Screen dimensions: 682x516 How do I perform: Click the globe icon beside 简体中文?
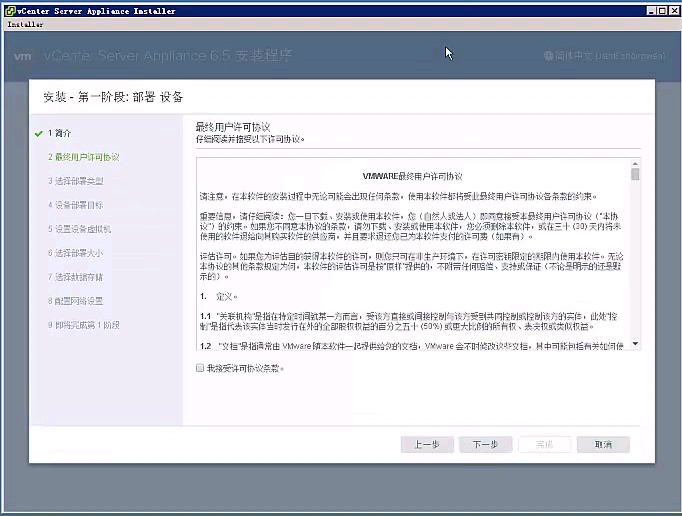548,56
